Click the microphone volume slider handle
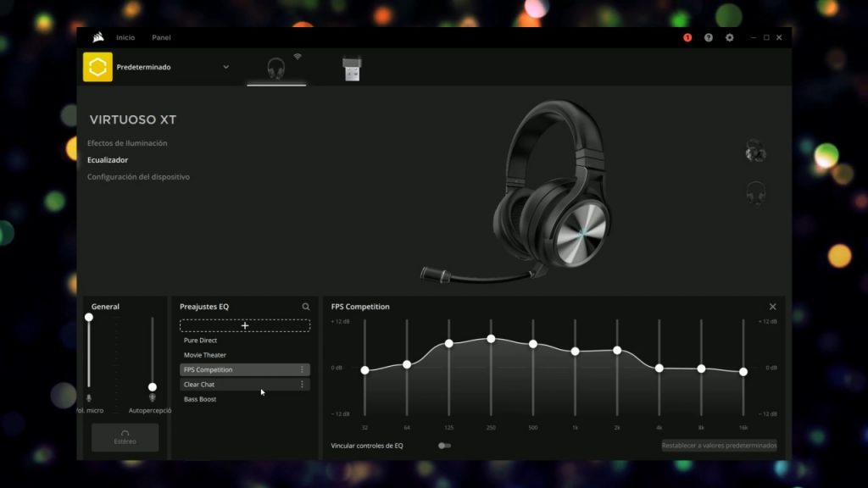This screenshot has height=488, width=868. (88, 318)
